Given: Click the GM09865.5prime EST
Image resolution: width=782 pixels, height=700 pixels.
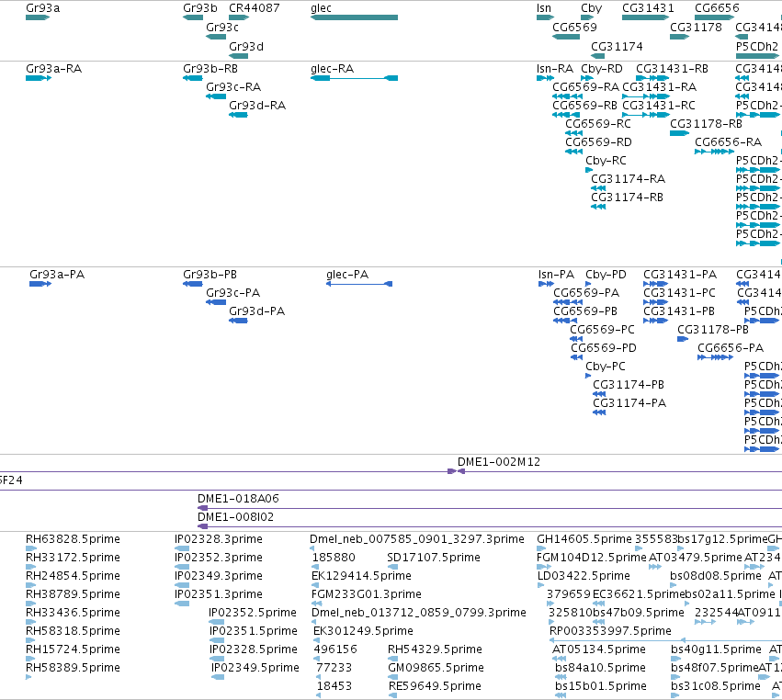Looking at the screenshot, I should coord(436,668).
